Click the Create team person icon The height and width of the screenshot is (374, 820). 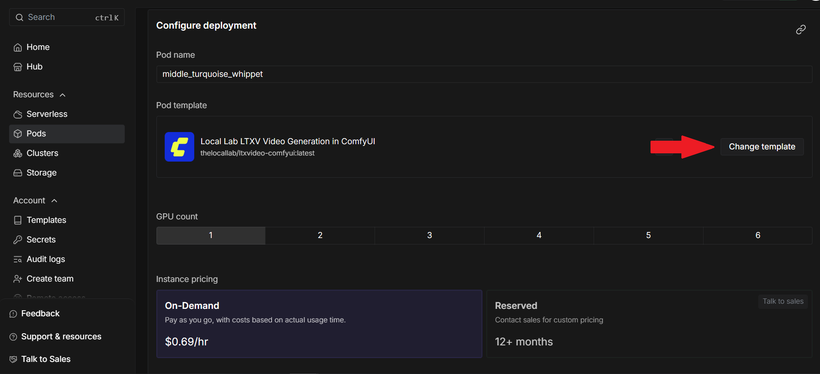point(17,279)
